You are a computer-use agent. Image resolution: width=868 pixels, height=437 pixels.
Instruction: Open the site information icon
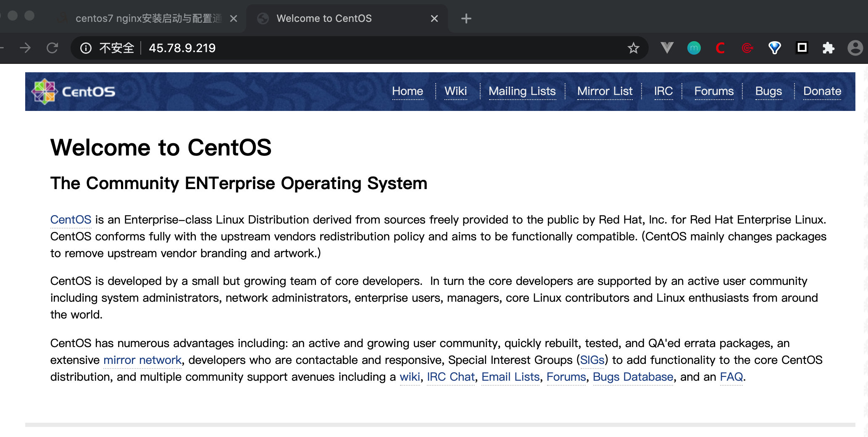coord(86,48)
